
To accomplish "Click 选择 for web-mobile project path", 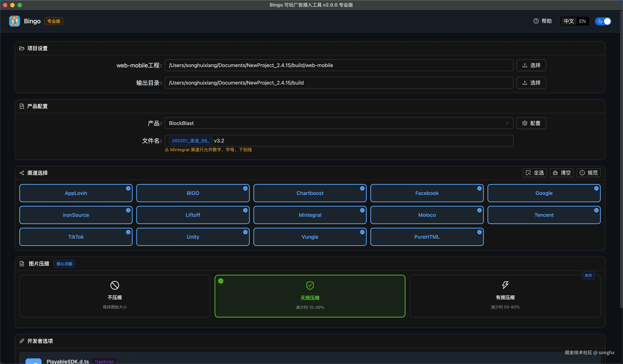I will click(531, 65).
